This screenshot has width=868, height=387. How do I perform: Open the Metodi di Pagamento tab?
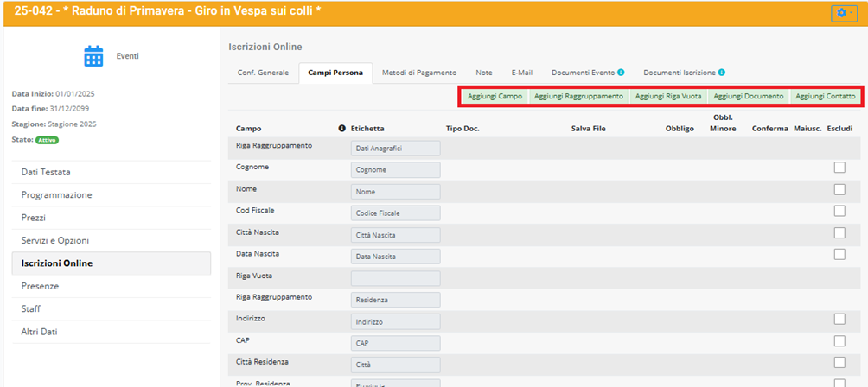tap(419, 73)
